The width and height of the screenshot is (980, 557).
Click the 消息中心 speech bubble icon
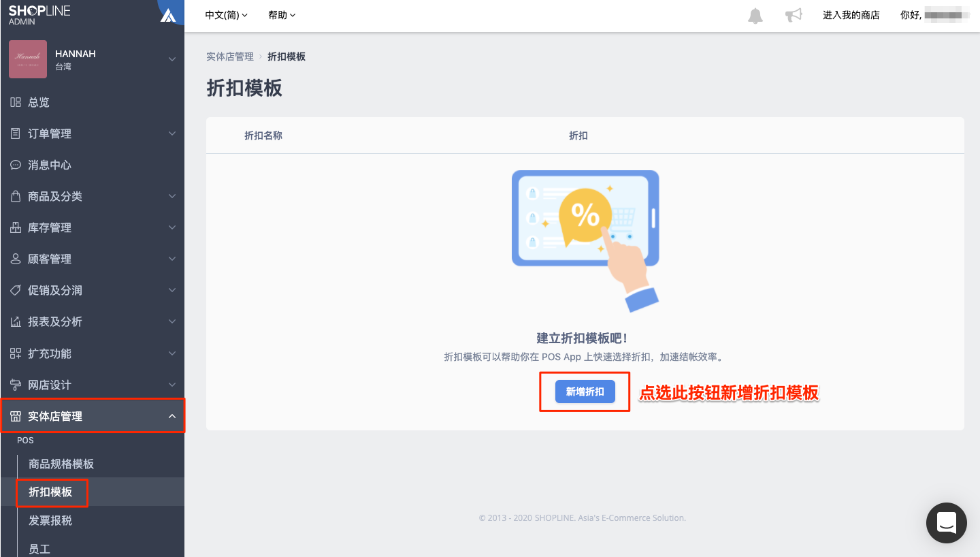point(16,165)
